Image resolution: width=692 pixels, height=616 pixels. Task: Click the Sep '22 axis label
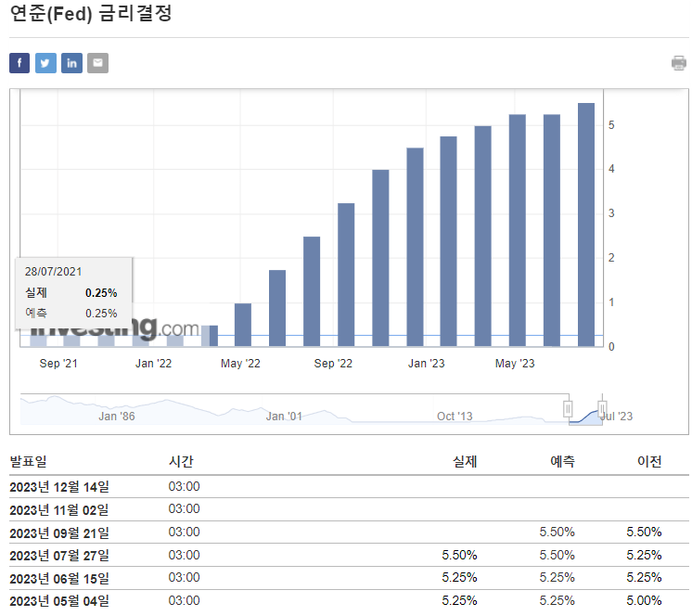coord(333,364)
